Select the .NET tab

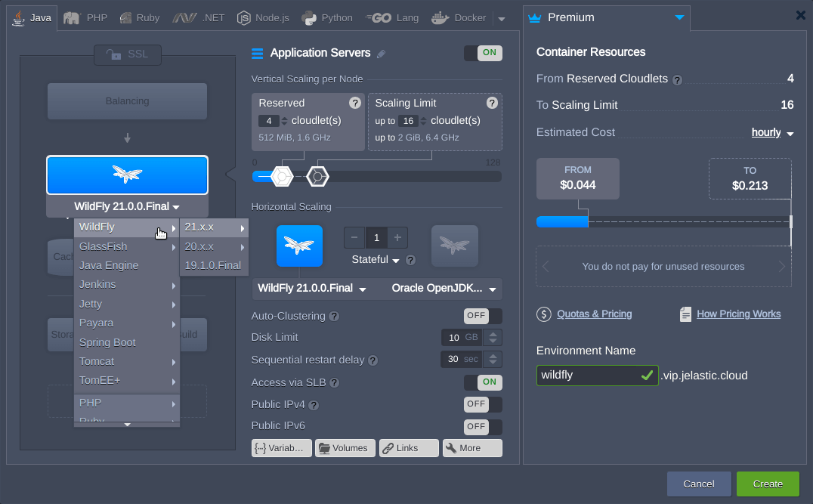(x=199, y=18)
